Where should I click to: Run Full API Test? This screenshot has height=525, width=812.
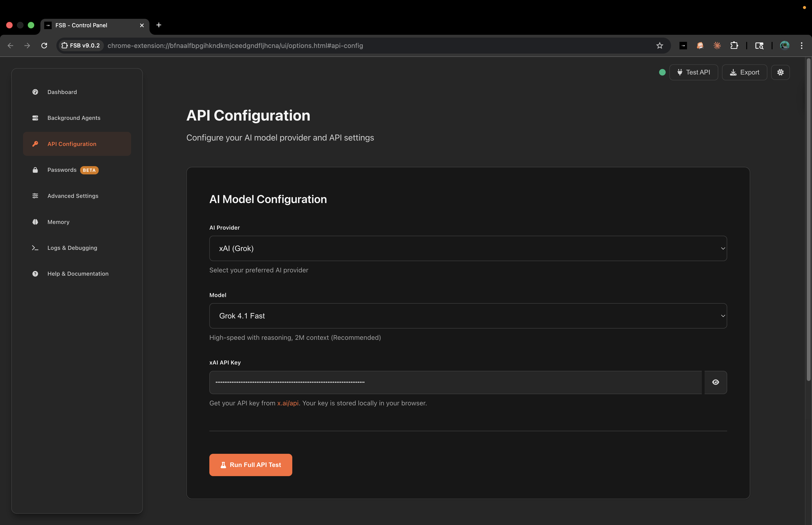tap(250, 465)
